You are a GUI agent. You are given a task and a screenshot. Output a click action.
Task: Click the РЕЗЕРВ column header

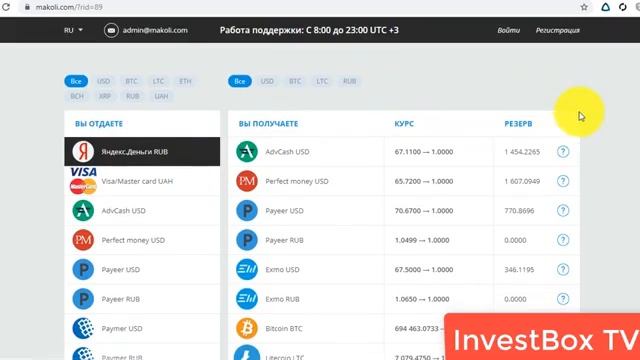tap(518, 124)
